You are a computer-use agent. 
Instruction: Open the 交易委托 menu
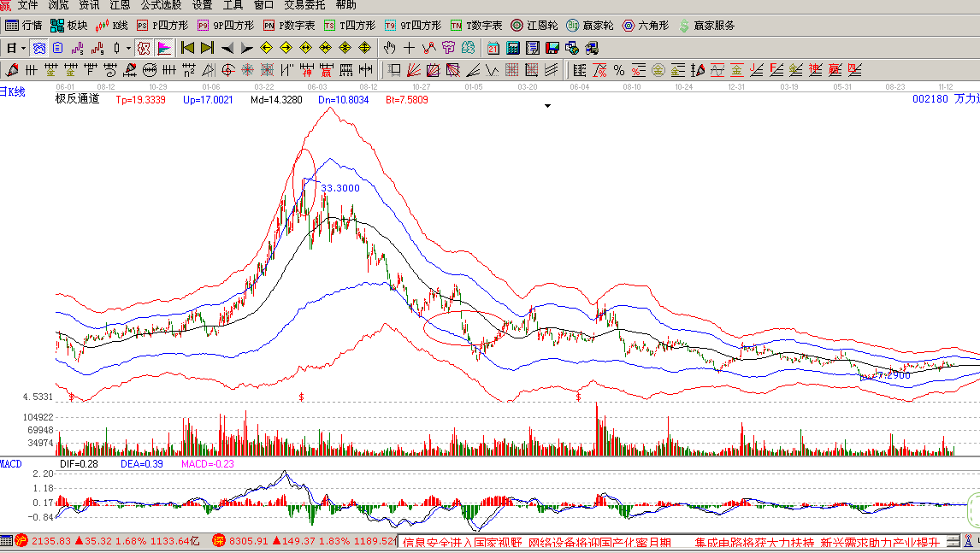304,5
